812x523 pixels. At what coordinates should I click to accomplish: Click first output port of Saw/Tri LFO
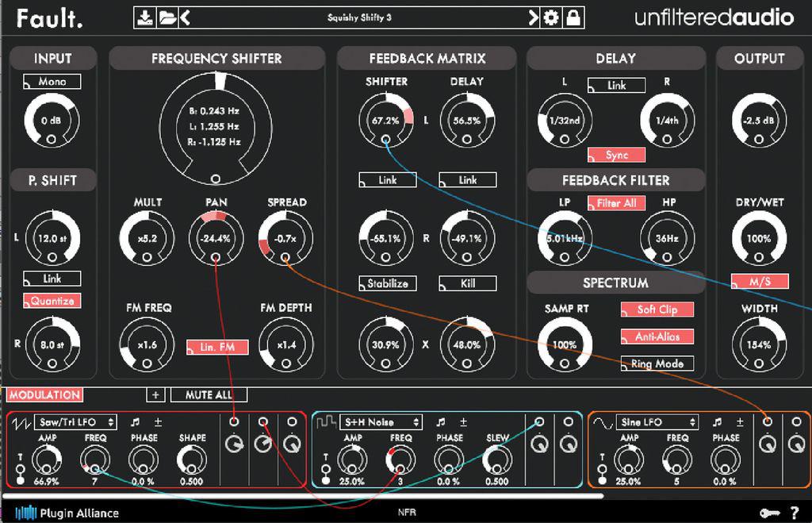pyautogui.click(x=234, y=421)
